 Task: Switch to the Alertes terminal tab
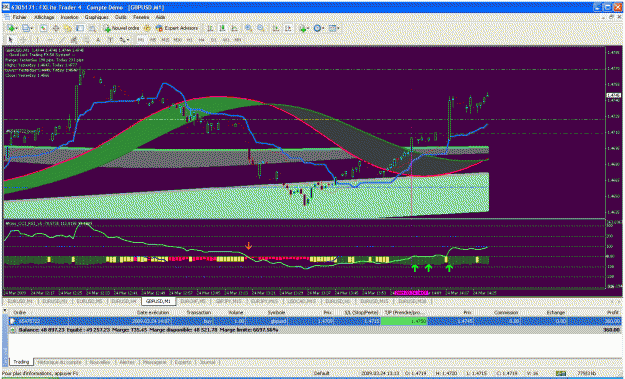pos(126,362)
